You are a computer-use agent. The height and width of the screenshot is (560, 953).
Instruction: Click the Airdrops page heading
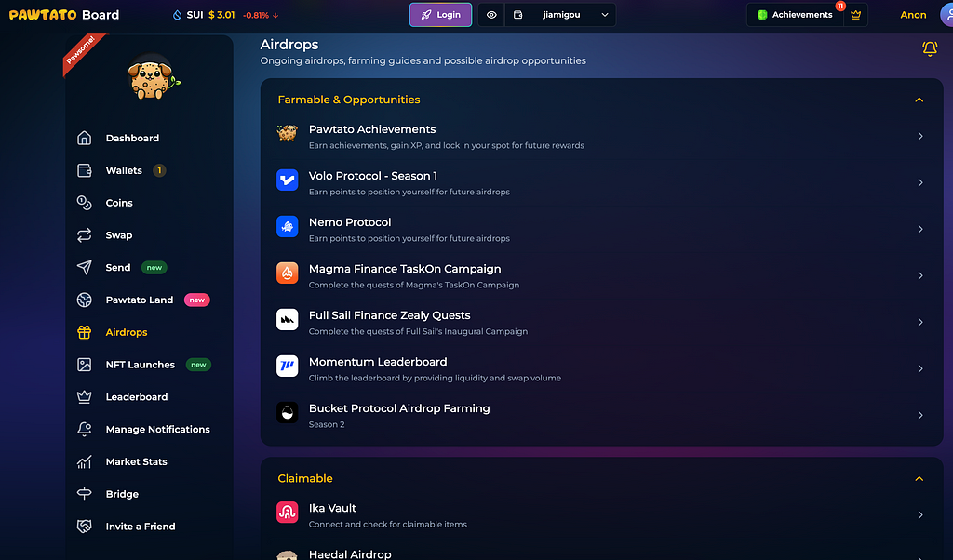point(289,45)
